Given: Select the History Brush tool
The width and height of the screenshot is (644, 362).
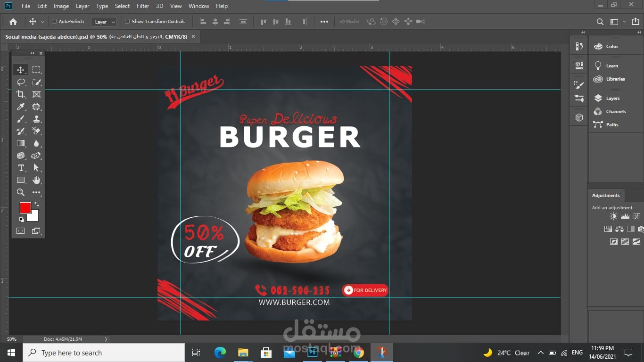Looking at the screenshot, I should point(21,131).
